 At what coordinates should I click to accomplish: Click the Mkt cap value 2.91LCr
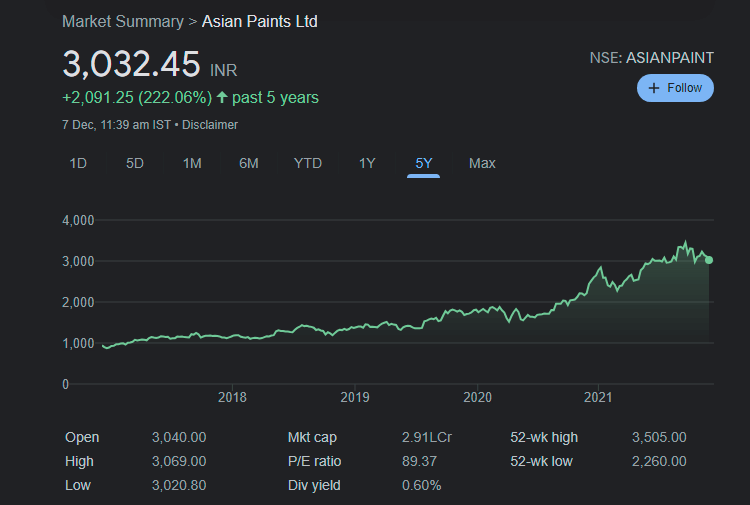click(x=427, y=438)
